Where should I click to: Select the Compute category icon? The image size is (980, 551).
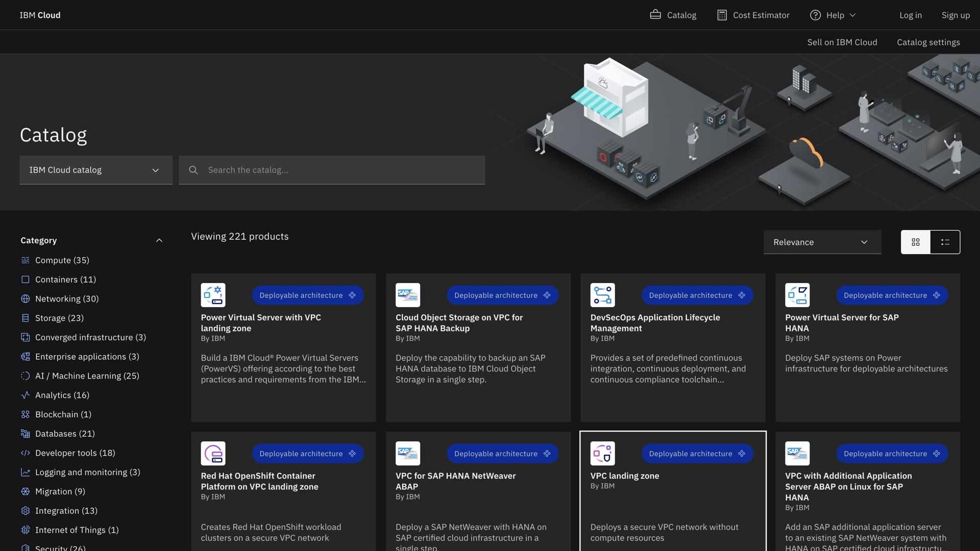[25, 260]
